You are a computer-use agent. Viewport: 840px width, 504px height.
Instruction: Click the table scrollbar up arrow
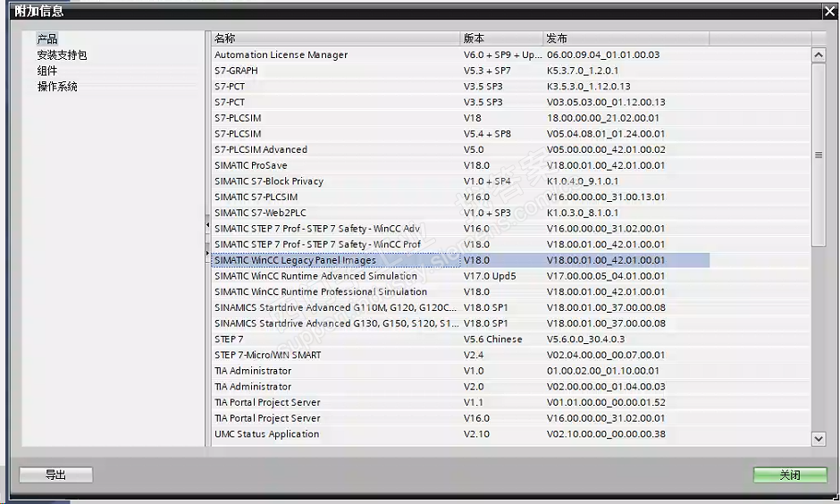818,55
